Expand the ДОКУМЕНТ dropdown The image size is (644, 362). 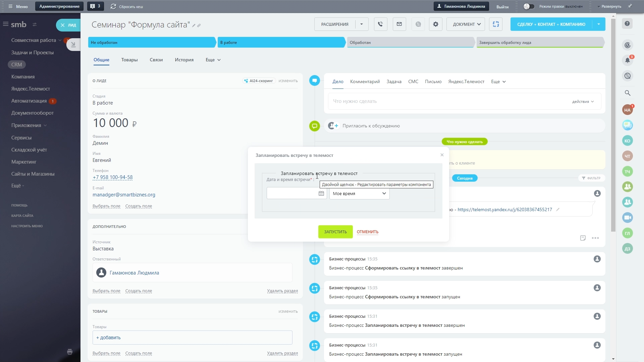click(x=466, y=24)
